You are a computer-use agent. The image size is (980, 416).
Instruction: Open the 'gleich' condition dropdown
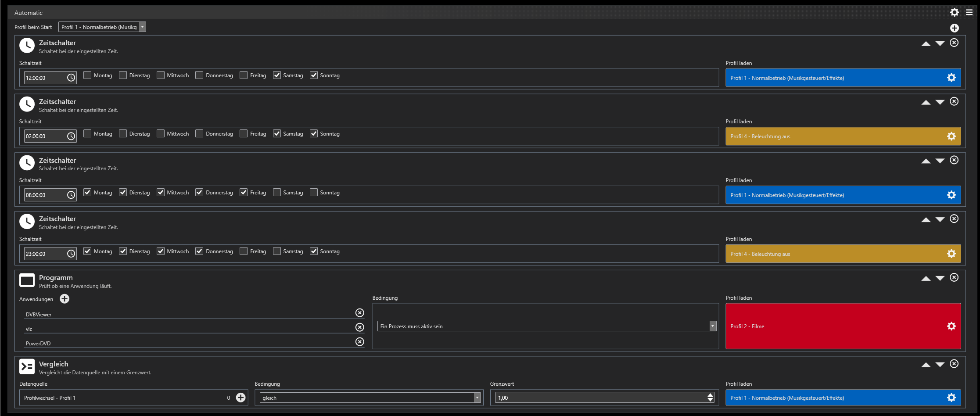click(477, 398)
